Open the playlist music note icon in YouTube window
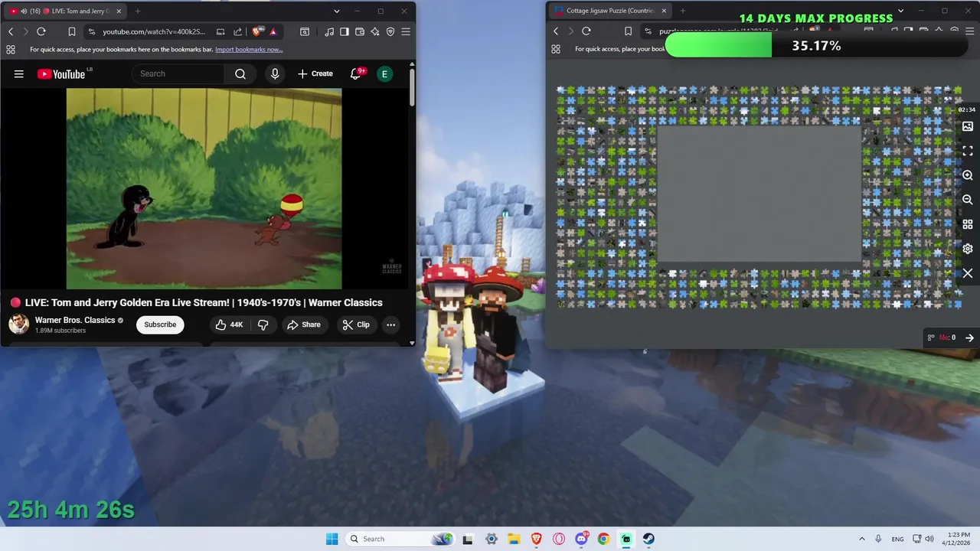Image resolution: width=980 pixels, height=551 pixels. pyautogui.click(x=329, y=31)
